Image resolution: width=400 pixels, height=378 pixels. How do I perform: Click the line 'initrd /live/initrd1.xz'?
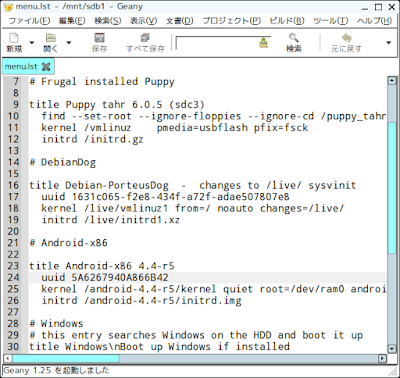(x=111, y=220)
